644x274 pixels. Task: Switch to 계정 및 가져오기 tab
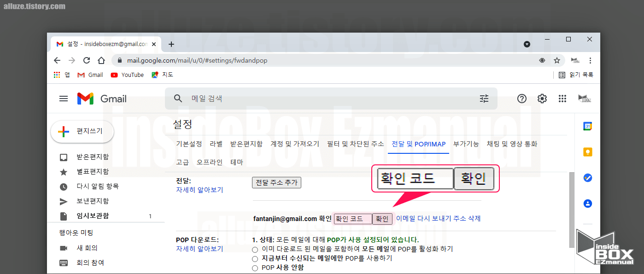click(x=295, y=144)
